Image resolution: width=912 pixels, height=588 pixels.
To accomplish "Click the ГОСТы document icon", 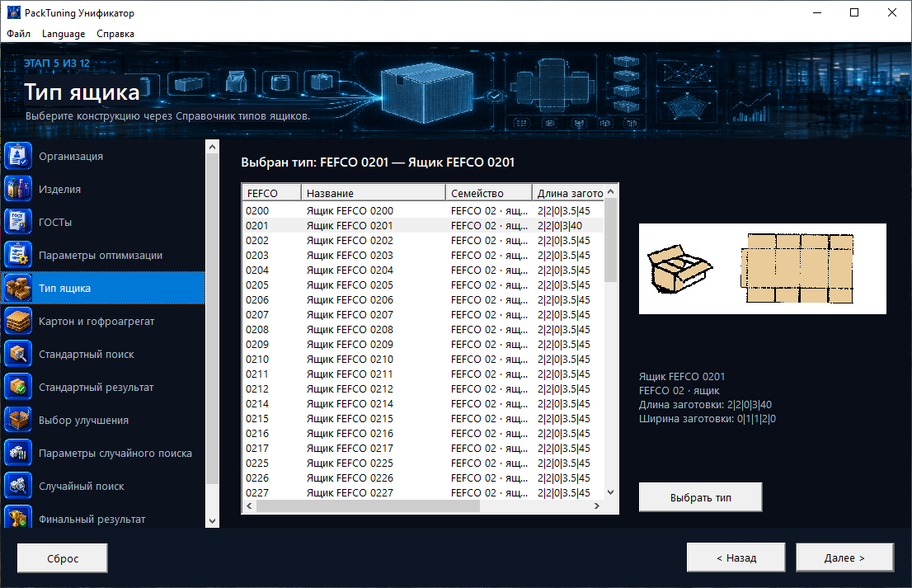I will (18, 222).
